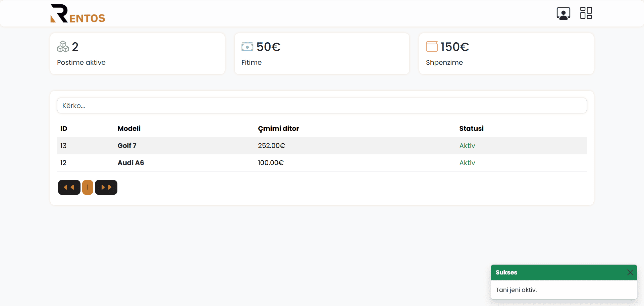
Task: Dismiss the Sukses notification
Action: (x=630, y=272)
